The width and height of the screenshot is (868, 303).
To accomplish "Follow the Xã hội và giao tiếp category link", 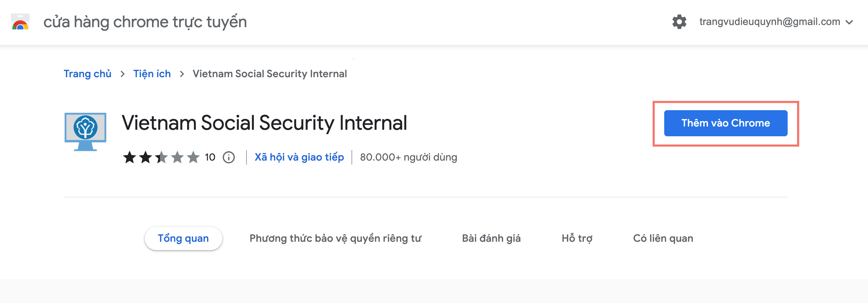I will [x=300, y=157].
